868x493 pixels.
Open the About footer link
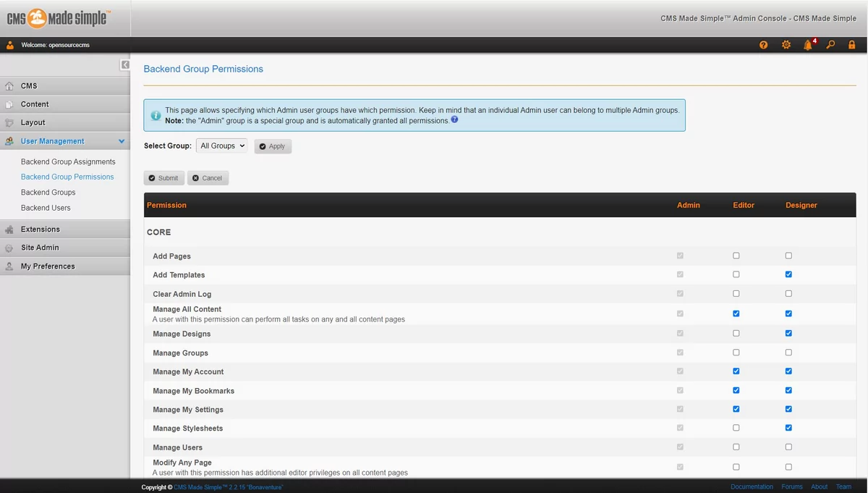coord(819,487)
